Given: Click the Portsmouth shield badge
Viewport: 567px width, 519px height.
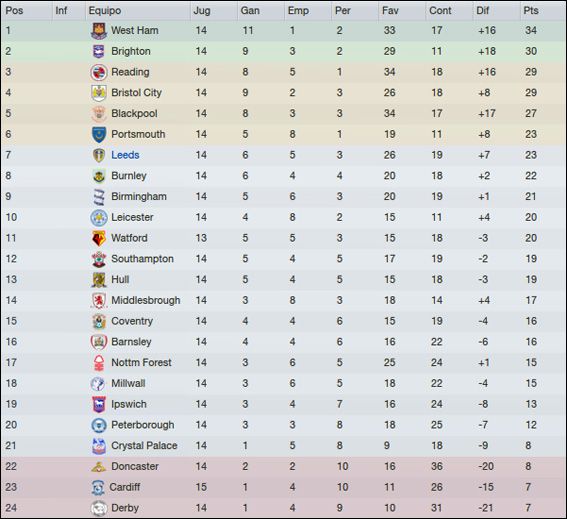Looking at the screenshot, I should tap(99, 135).
